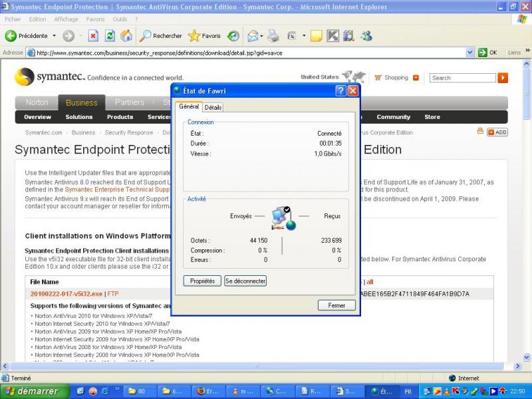Click the OK go button beside the address bar
Screen dimensions: 532x399
pos(489,53)
